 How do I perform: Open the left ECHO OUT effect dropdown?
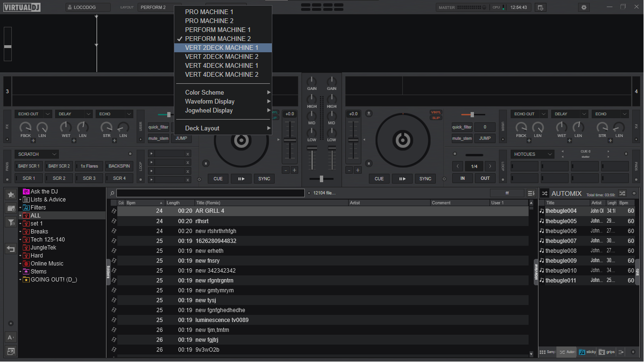(x=33, y=114)
